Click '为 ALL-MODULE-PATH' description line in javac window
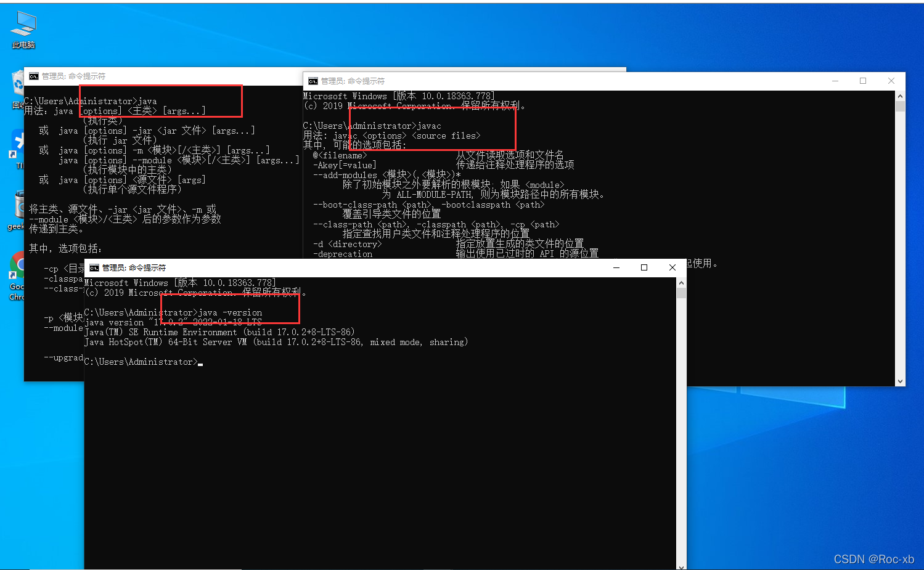 tap(494, 194)
